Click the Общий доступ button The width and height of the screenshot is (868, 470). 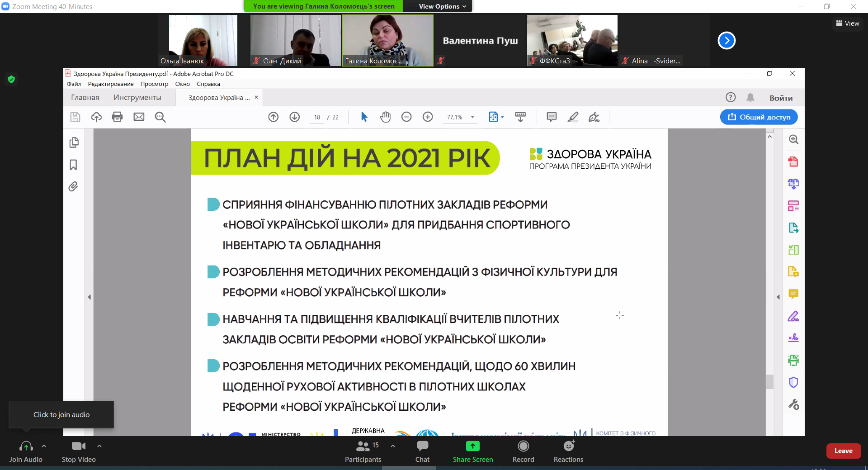[758, 117]
